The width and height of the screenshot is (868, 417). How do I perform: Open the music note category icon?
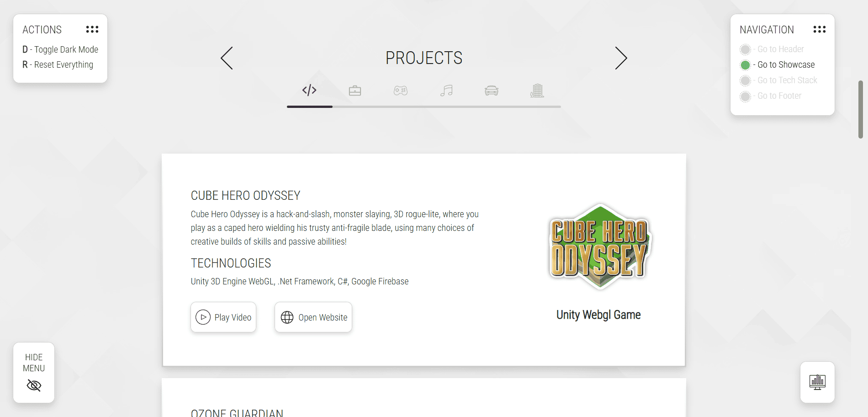tap(446, 90)
